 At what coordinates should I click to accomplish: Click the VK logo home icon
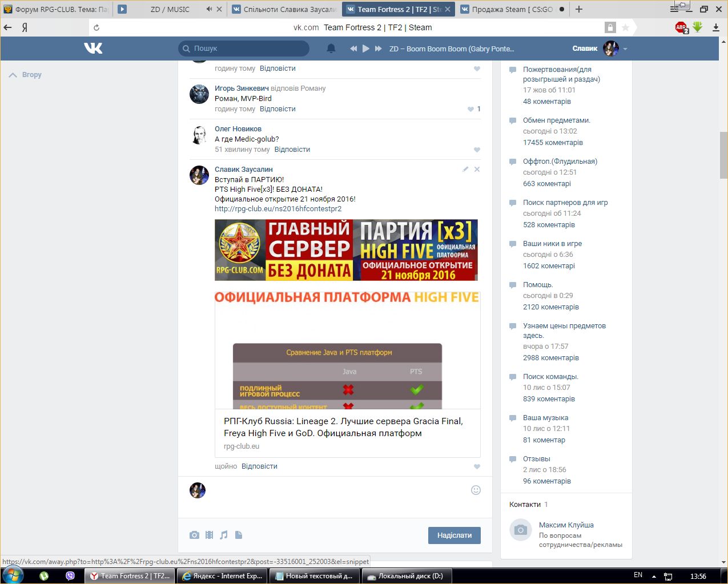93,49
